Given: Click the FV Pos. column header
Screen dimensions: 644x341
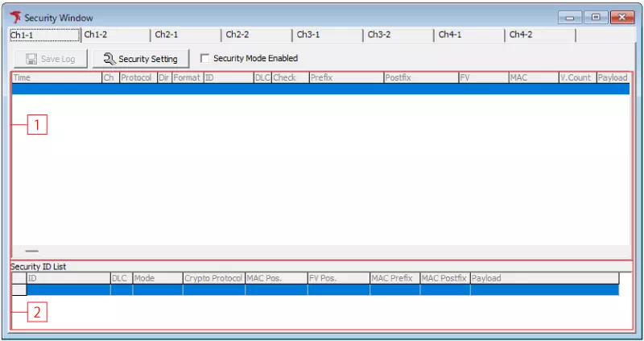Looking at the screenshot, I should click(x=339, y=278).
